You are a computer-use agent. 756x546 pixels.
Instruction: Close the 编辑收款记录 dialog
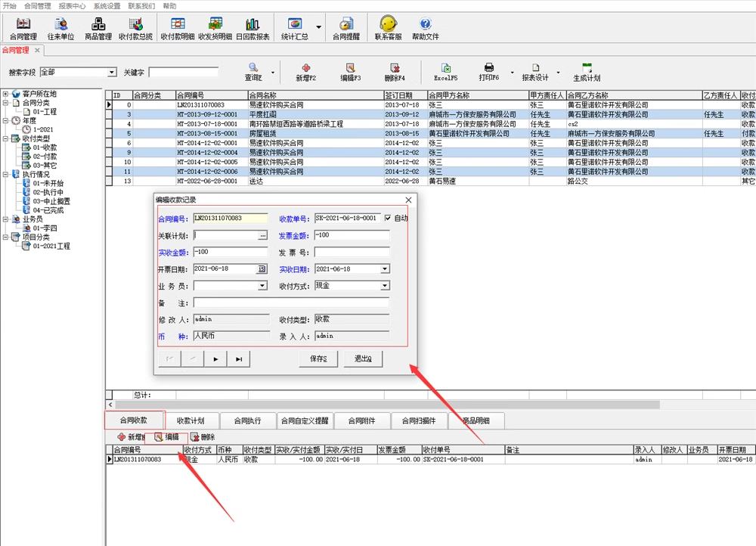pyautogui.click(x=408, y=200)
